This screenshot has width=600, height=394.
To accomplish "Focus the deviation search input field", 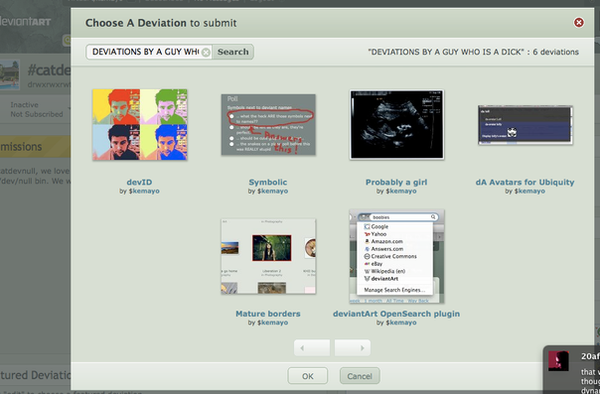I will pos(146,52).
